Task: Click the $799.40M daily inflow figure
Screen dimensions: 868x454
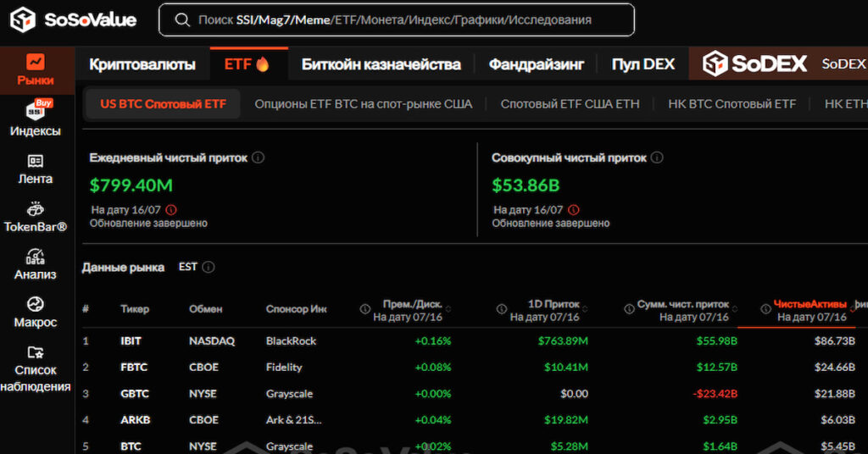Action: pos(131,185)
